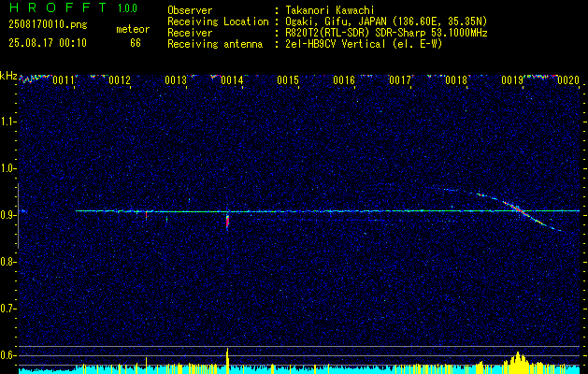588x374 pixels.
Task: Click the 0020 time marker
Action: pyautogui.click(x=568, y=80)
